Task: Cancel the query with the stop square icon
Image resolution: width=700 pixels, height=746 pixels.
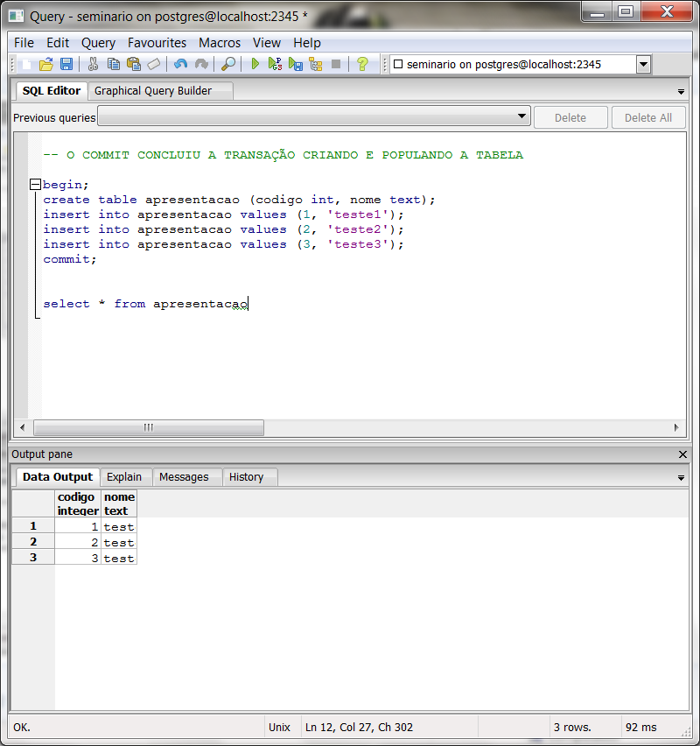Action: [336, 64]
